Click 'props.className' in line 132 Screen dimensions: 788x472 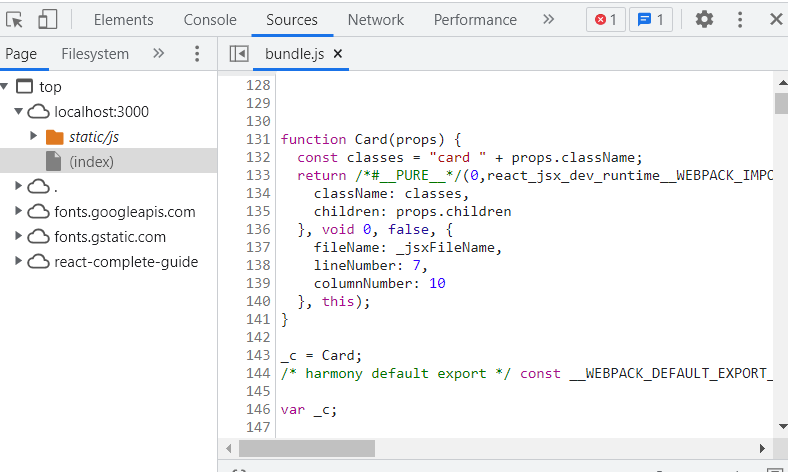[x=573, y=158]
